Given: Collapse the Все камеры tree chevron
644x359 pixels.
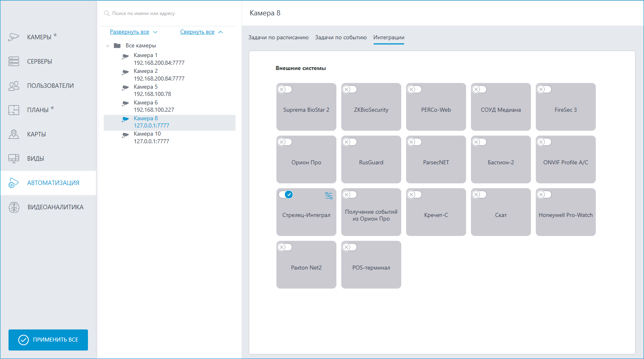Looking at the screenshot, I should point(108,46).
